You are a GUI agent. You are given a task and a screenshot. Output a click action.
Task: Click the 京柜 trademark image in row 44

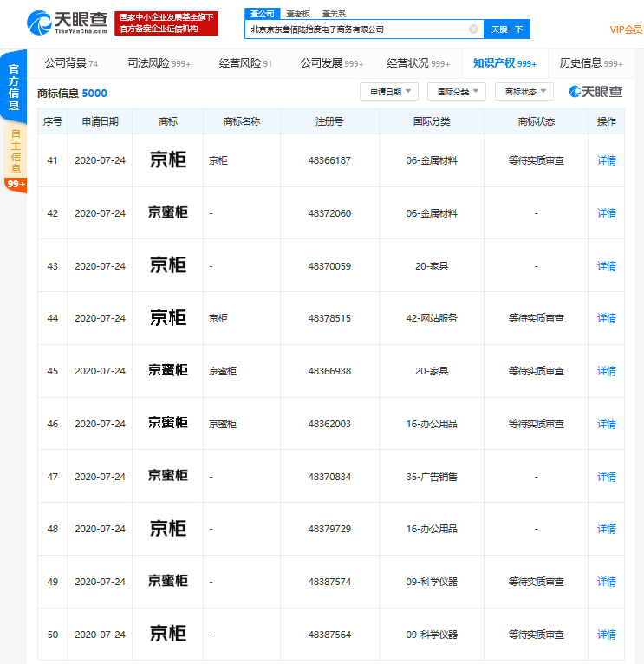(x=168, y=317)
